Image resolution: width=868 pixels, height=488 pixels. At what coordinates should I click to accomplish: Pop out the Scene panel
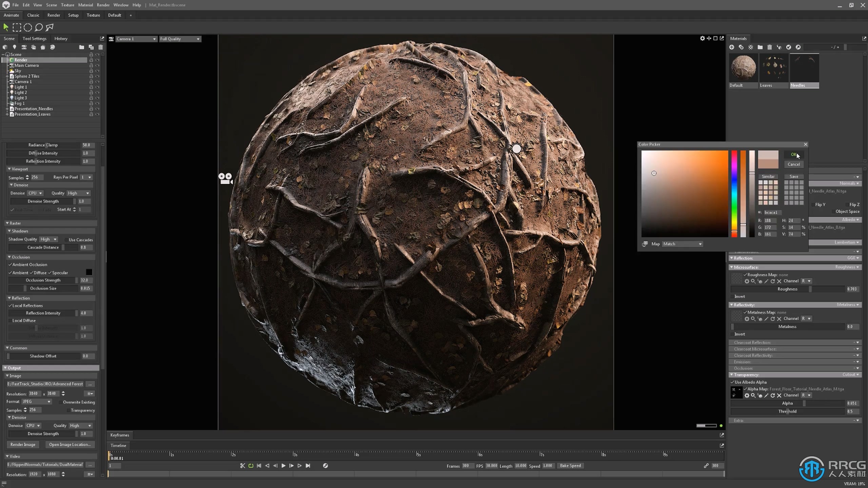click(x=102, y=38)
